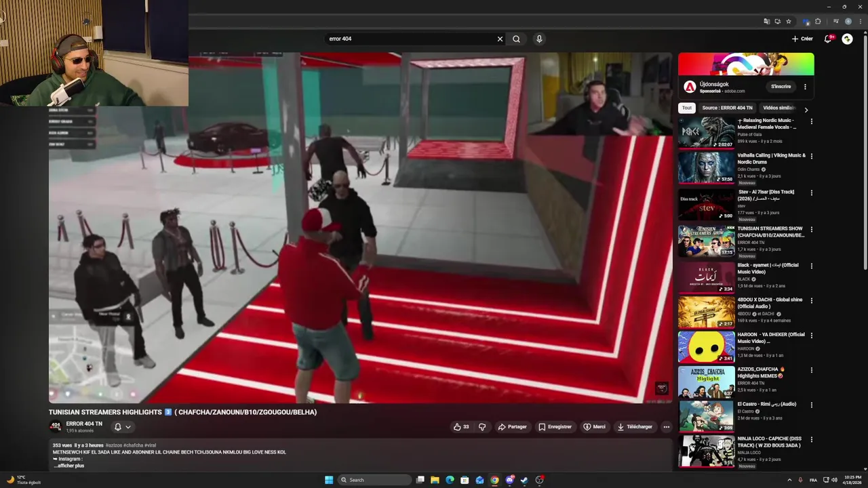868x488 pixels.
Task: Open AZIZOS_CHAFCHA Highlights MEMES thumbnail
Action: coord(707,382)
